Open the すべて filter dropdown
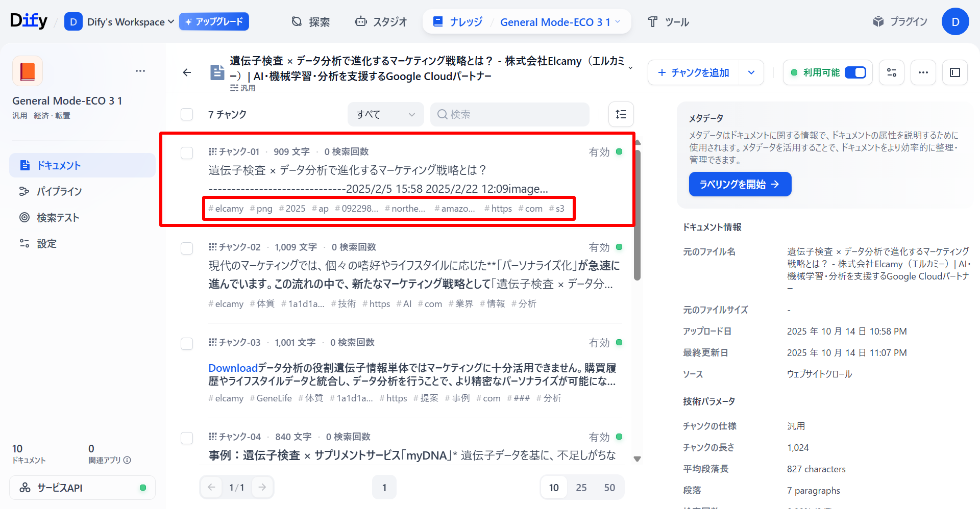This screenshot has width=980, height=509. [385, 114]
